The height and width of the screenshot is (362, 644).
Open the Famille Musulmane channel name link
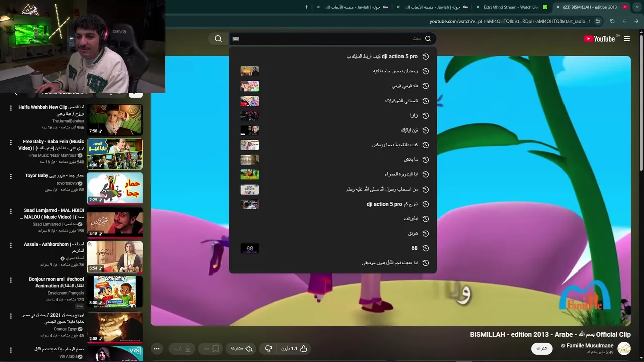[x=590, y=346]
